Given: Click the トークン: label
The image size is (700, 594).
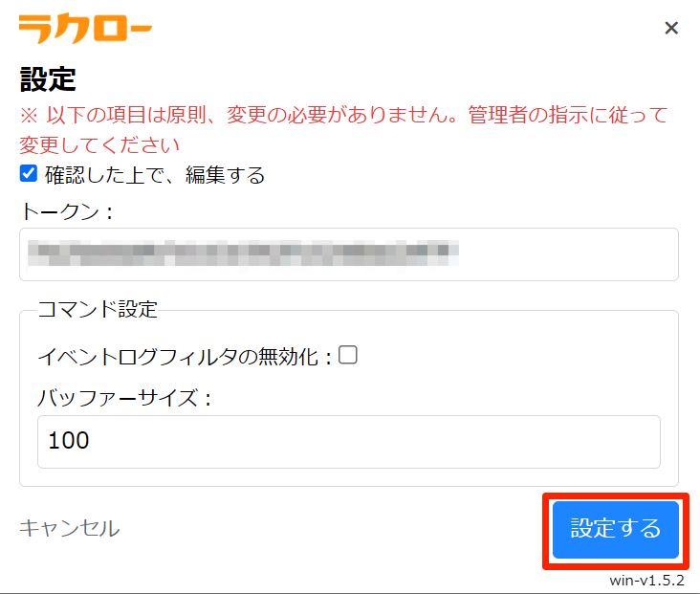Looking at the screenshot, I should pyautogui.click(x=66, y=212).
